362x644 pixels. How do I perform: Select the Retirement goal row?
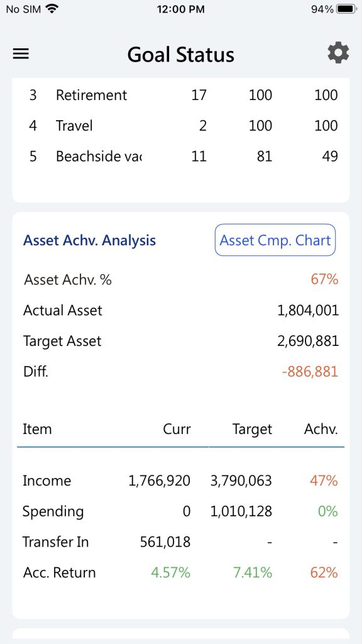(181, 96)
